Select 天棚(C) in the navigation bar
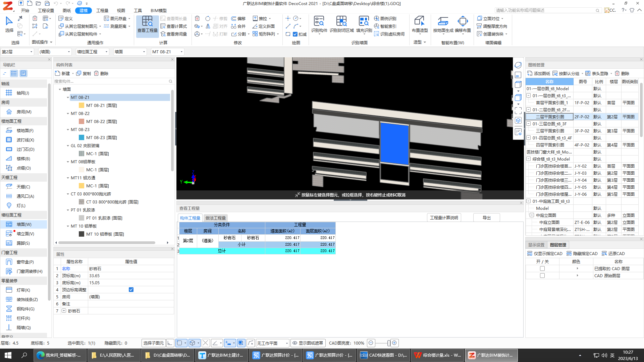This screenshot has height=362, width=644. click(x=23, y=187)
